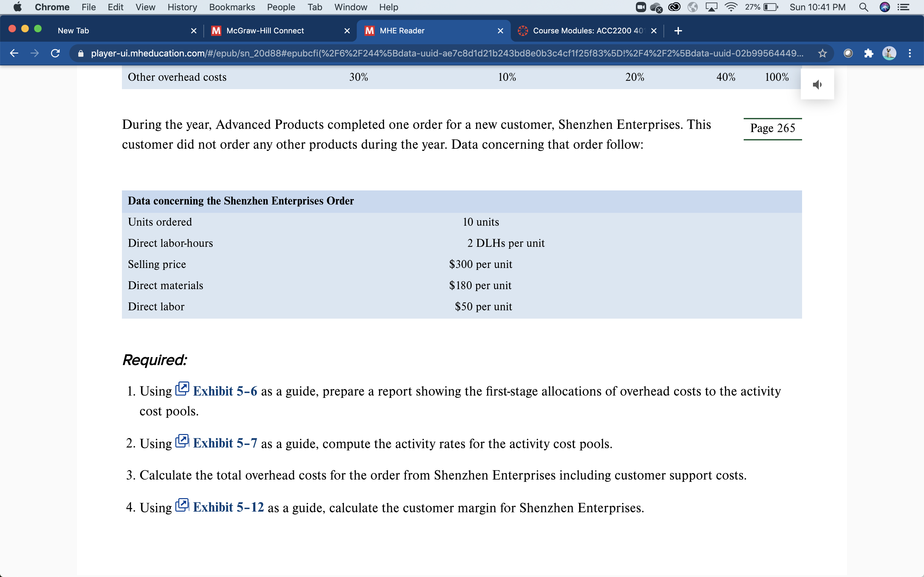Open the Zoom icon in the menu bar
The width and height of the screenshot is (924, 577).
(641, 7)
